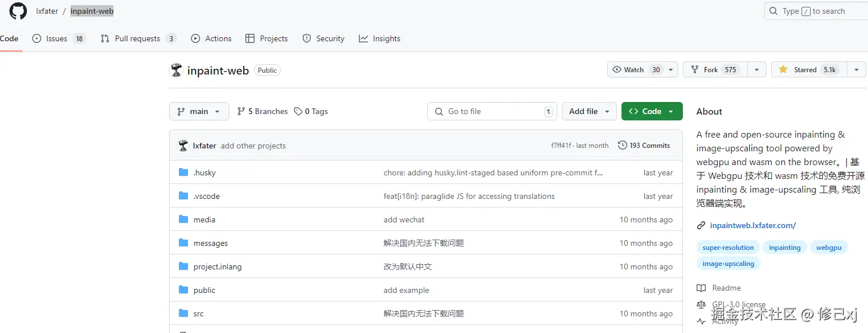Viewport: 868px width, 333px height.
Task: View the Insights tab
Action: coord(380,38)
